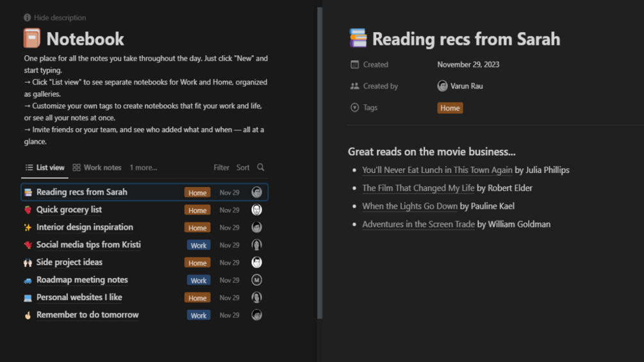The width and height of the screenshot is (644, 362).
Task: Click the strawberry icon of Quick grocery list
Action: coord(28,210)
